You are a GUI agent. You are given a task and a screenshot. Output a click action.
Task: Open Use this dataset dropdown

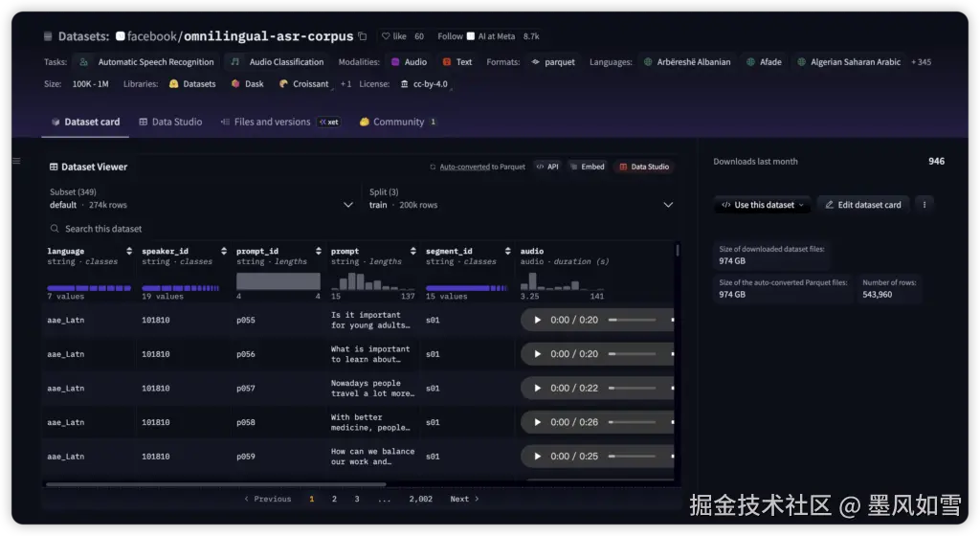pos(763,205)
